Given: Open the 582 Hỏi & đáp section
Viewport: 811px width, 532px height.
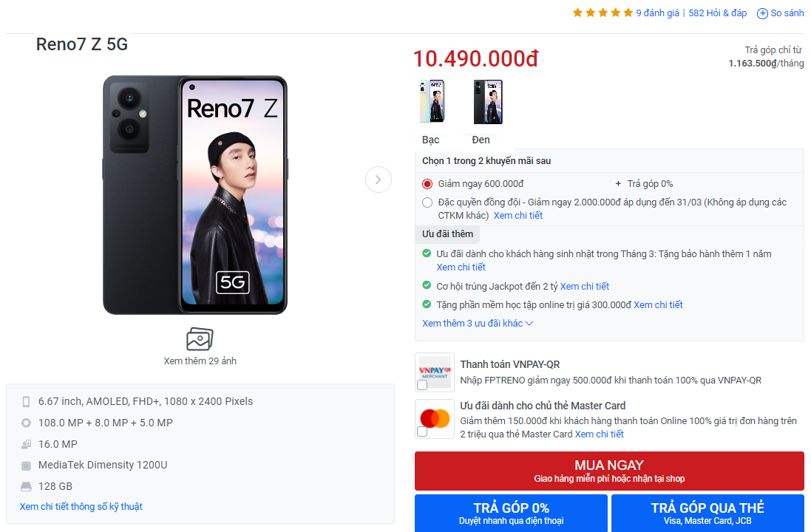Looking at the screenshot, I should pos(717,13).
